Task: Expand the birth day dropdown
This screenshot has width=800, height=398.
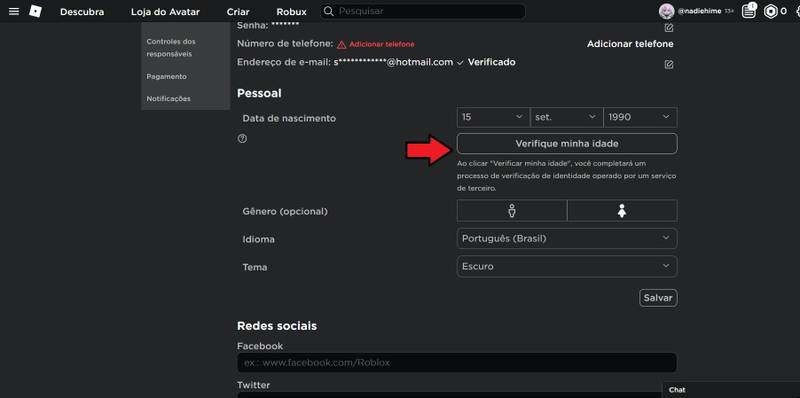Action: click(x=493, y=117)
